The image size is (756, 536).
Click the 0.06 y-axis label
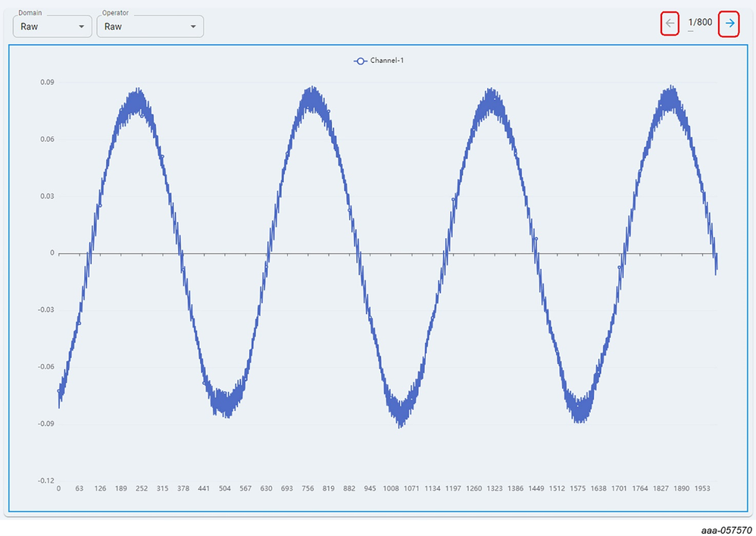tap(47, 139)
